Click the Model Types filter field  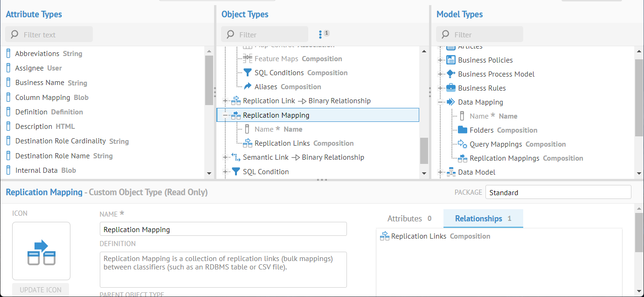pos(485,35)
